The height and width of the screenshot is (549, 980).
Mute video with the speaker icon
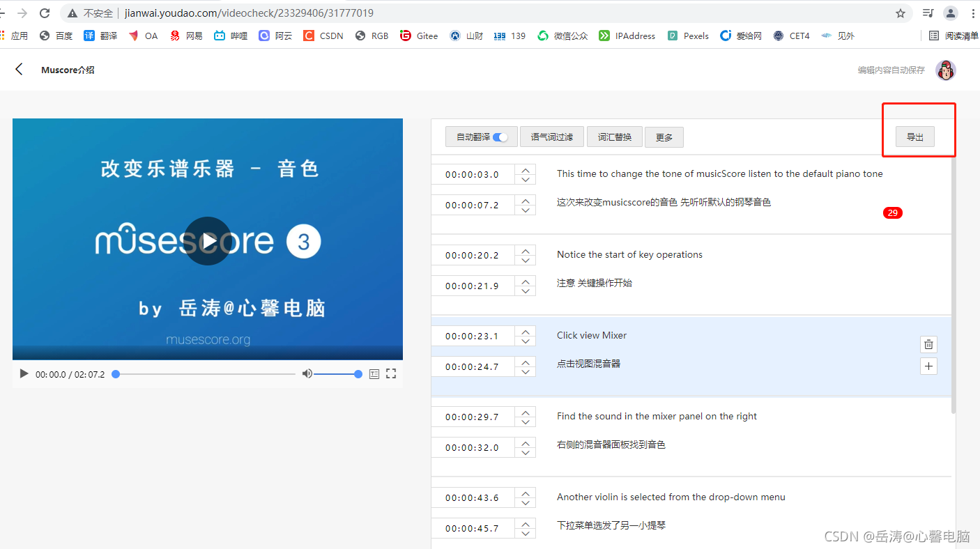click(x=307, y=374)
